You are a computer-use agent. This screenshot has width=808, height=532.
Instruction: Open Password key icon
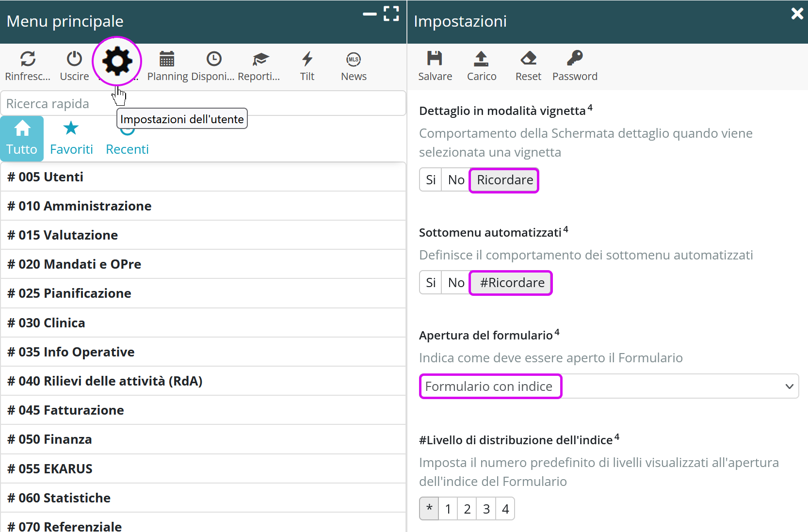coord(575,59)
